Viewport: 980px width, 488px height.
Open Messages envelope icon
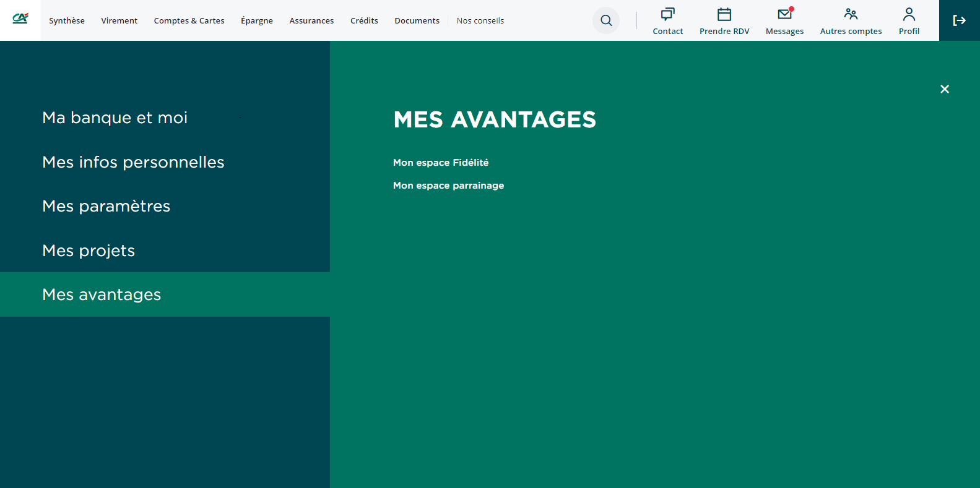[784, 14]
